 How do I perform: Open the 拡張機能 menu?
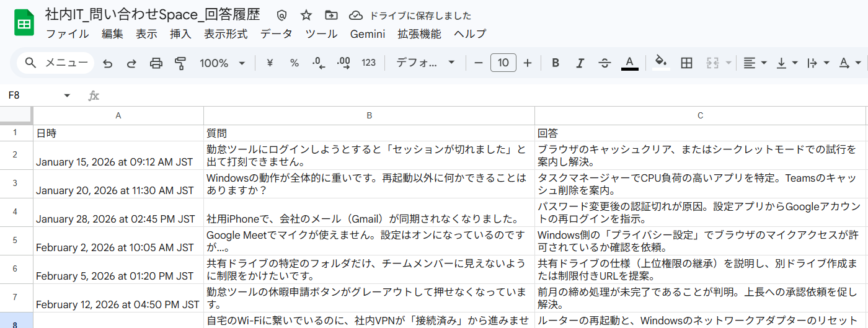(x=419, y=34)
